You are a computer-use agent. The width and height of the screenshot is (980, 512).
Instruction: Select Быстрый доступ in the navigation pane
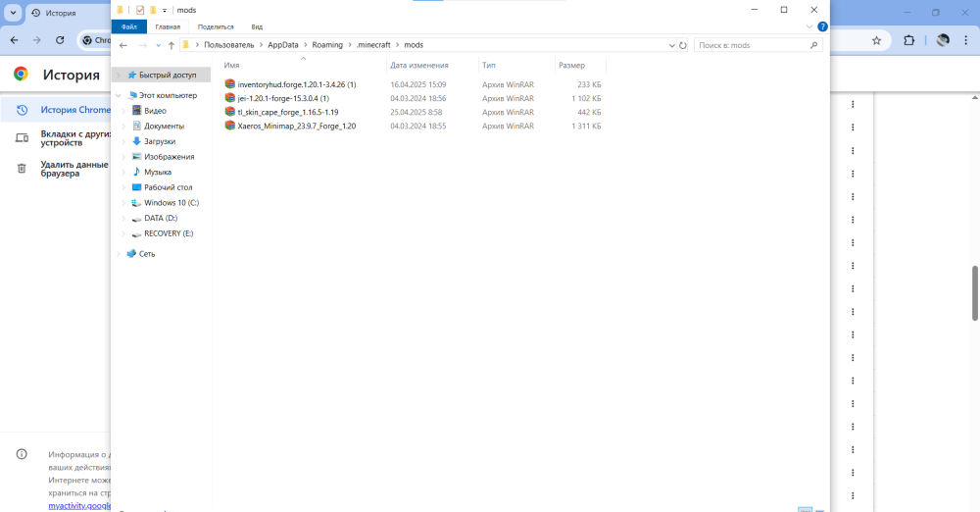pyautogui.click(x=168, y=76)
